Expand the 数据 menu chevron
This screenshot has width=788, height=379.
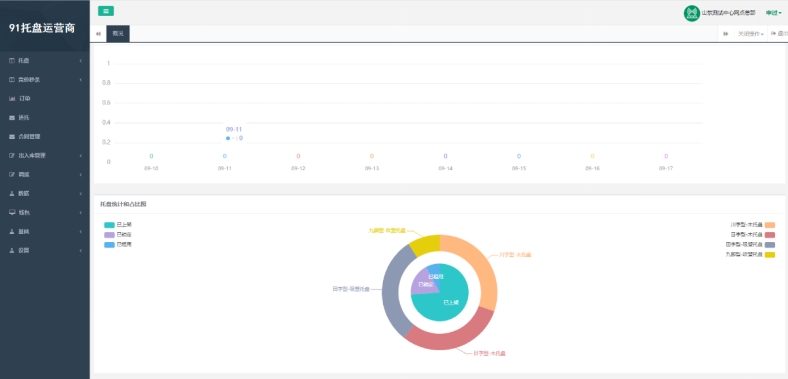[81, 194]
